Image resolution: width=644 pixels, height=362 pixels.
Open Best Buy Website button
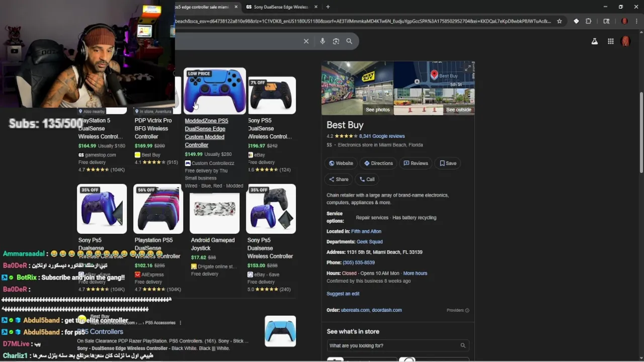click(341, 163)
